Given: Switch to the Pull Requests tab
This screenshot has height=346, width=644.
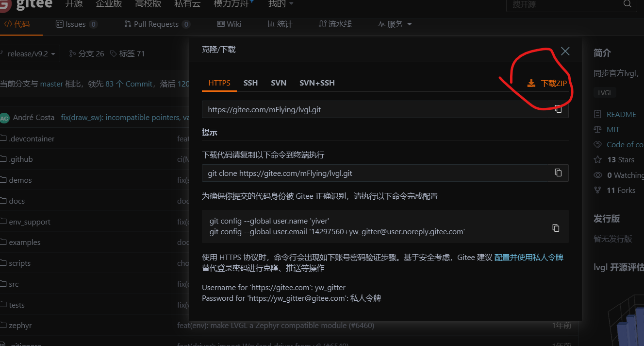Looking at the screenshot, I should [157, 24].
